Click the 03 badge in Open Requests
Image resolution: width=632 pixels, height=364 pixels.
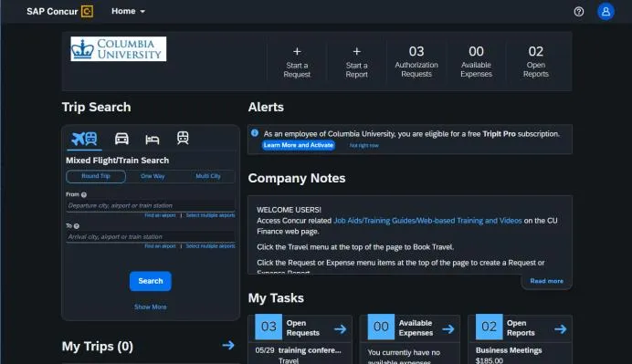tap(269, 327)
